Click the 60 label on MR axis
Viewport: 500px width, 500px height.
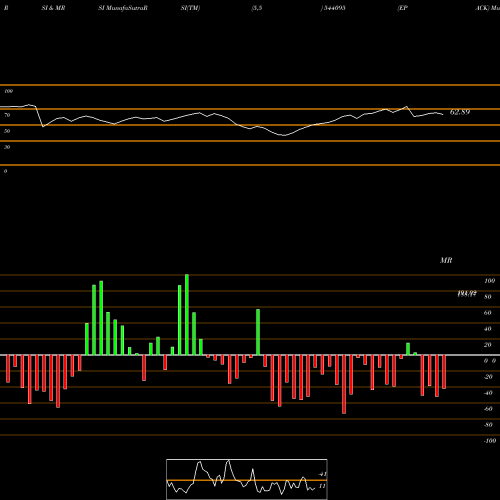click(x=488, y=313)
